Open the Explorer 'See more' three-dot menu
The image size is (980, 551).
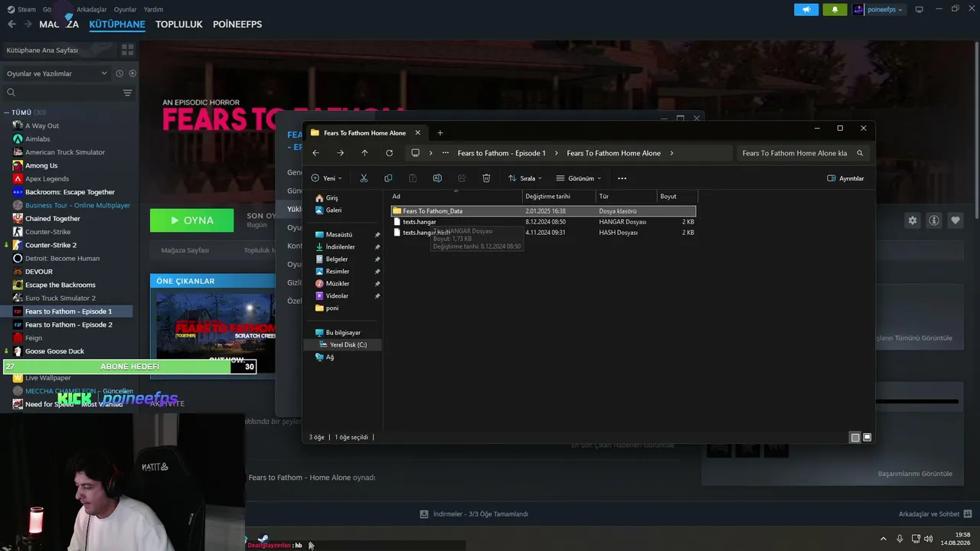(x=622, y=178)
